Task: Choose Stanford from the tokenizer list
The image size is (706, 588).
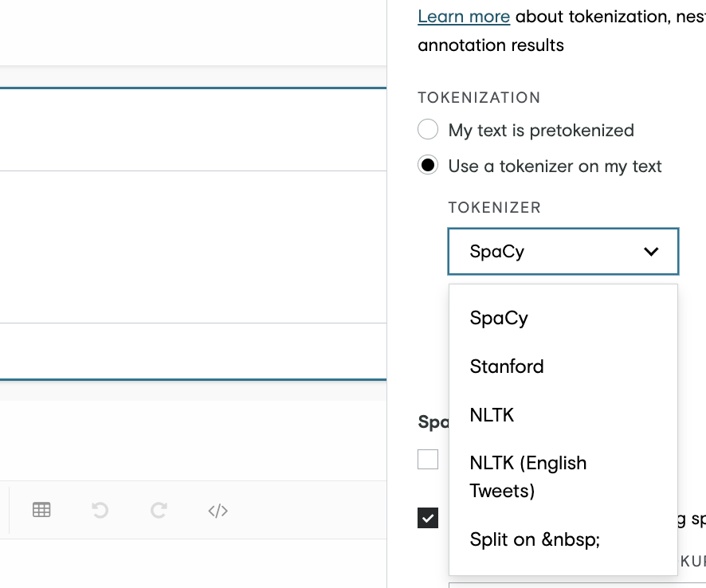Action: 507,367
